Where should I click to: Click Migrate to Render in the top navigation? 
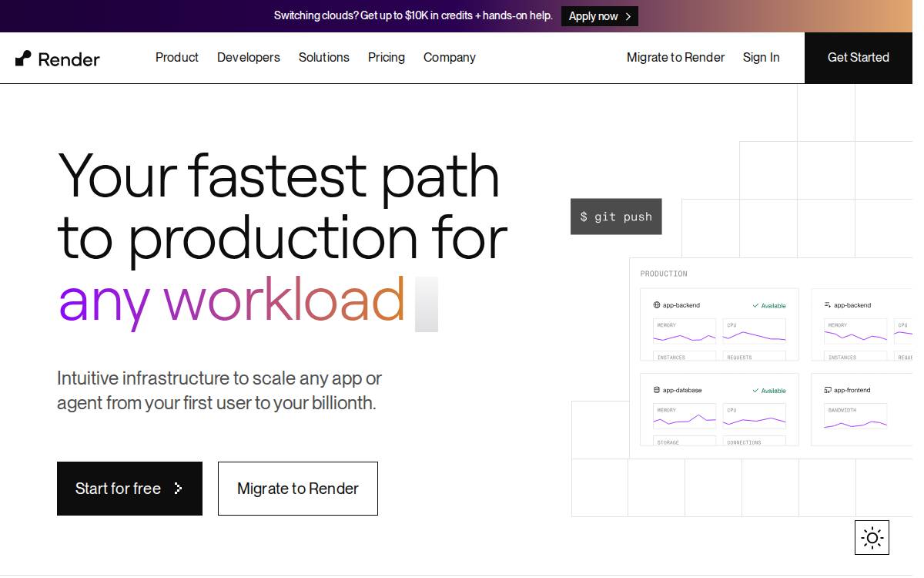676,57
